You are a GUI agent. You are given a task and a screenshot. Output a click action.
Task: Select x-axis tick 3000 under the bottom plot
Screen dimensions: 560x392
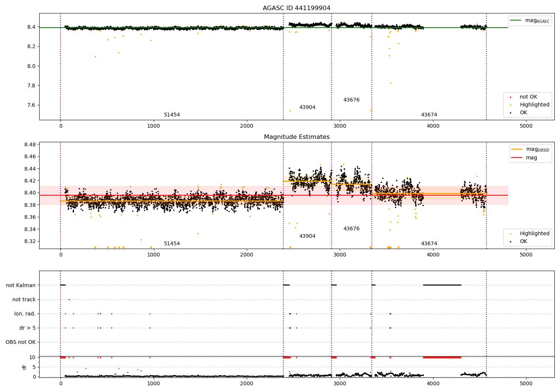click(340, 383)
